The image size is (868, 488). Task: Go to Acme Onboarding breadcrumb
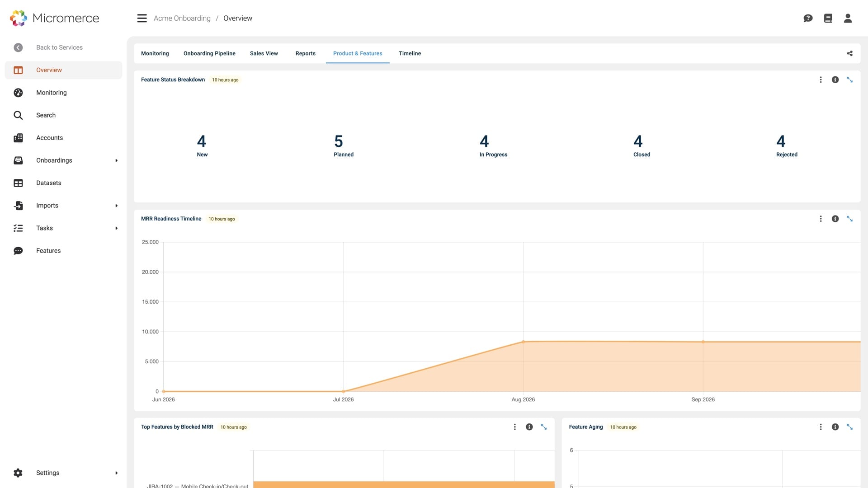tap(182, 18)
